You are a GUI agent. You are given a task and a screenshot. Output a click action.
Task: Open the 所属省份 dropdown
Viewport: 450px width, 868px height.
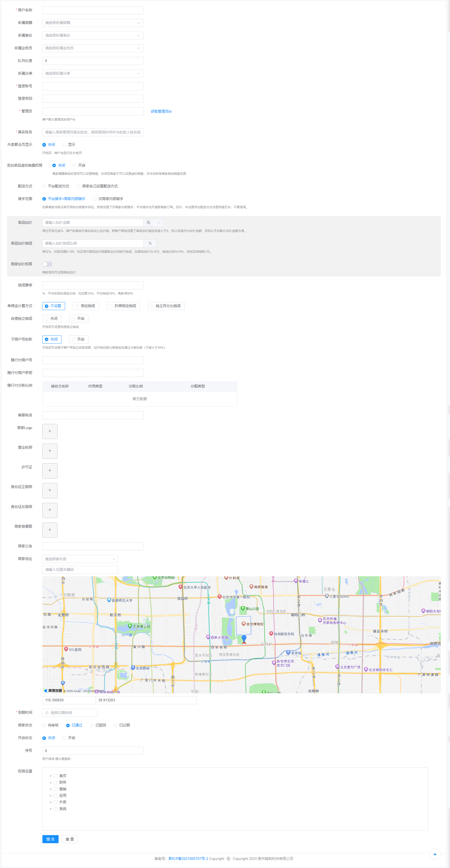coord(93,35)
